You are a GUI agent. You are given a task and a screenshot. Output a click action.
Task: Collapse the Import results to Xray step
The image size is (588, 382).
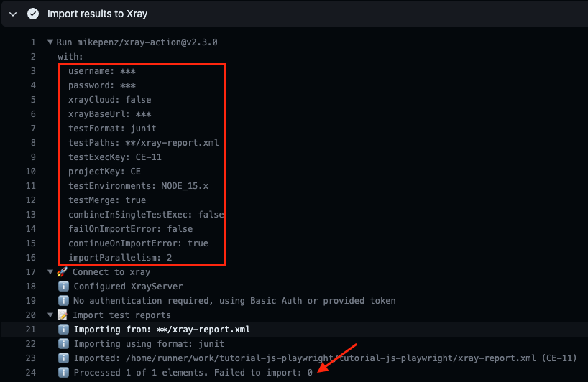(x=13, y=14)
